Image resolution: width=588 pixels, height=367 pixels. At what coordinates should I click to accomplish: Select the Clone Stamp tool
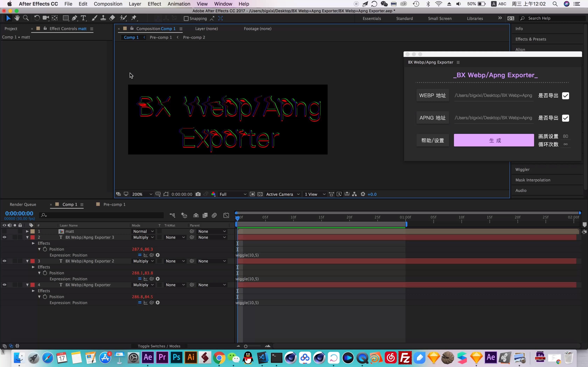click(103, 18)
